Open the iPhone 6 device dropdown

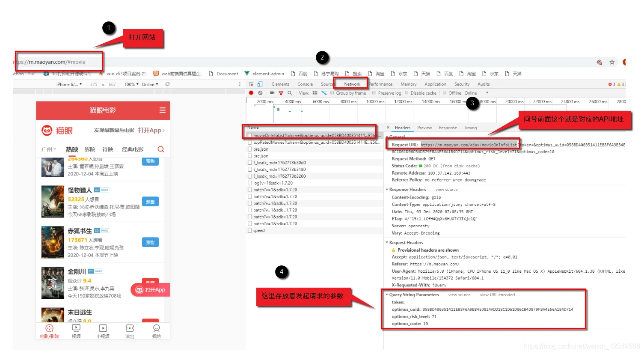pyautogui.click(x=69, y=84)
